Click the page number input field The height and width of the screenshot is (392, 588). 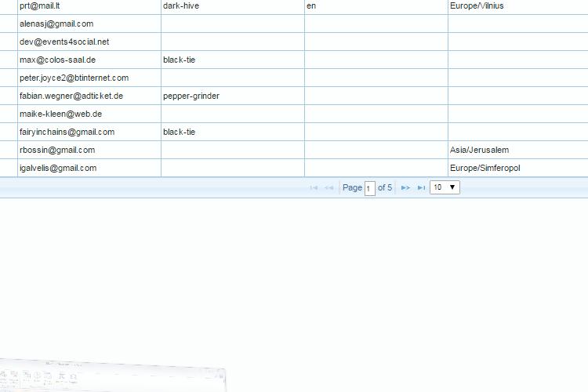[x=370, y=188]
